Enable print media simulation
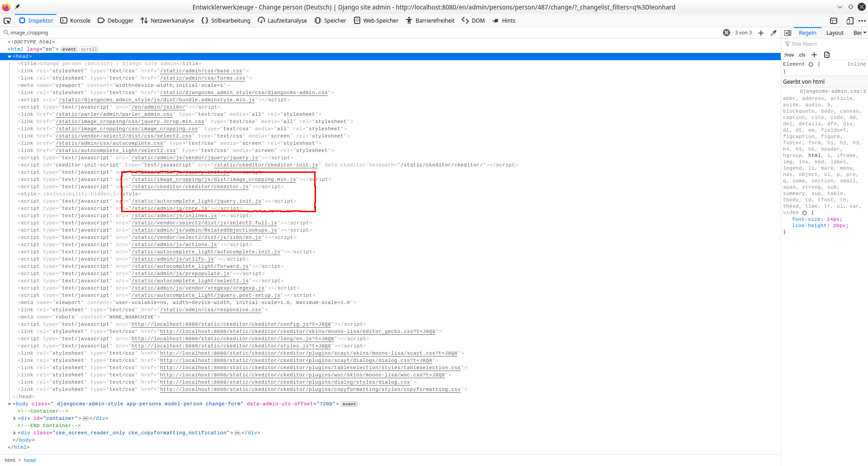This screenshot has height=466, width=868. click(827, 55)
